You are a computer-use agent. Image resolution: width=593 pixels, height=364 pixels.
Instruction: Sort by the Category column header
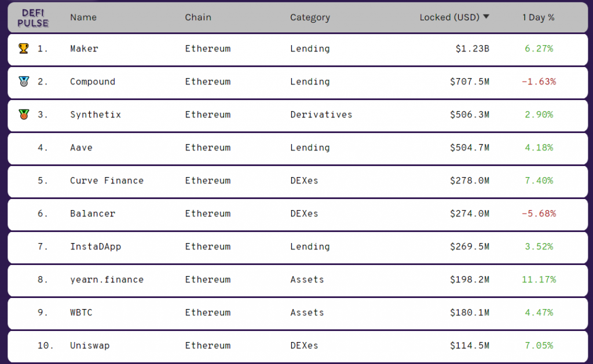pyautogui.click(x=310, y=17)
